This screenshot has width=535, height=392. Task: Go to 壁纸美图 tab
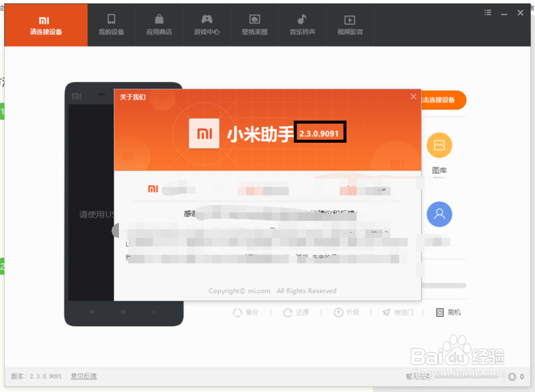click(255, 25)
